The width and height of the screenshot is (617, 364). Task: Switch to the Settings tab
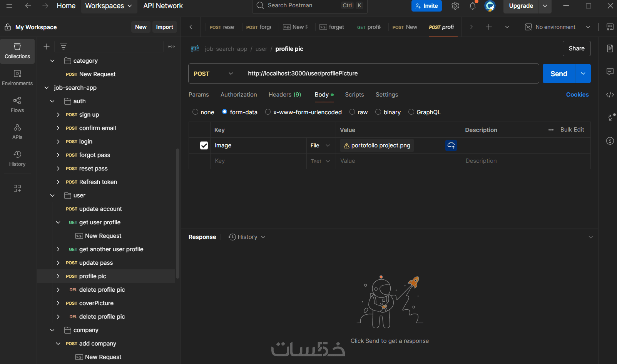click(387, 95)
